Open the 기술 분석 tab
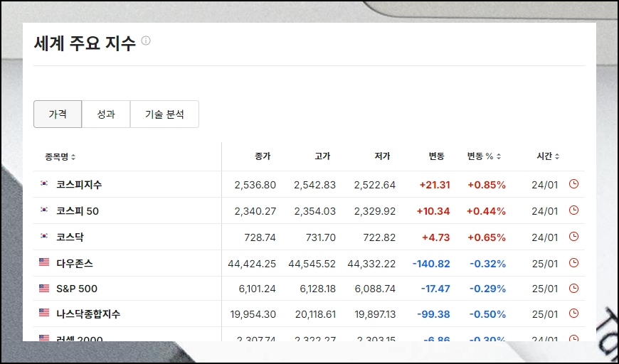The height and width of the screenshot is (364, 619). 164,114
